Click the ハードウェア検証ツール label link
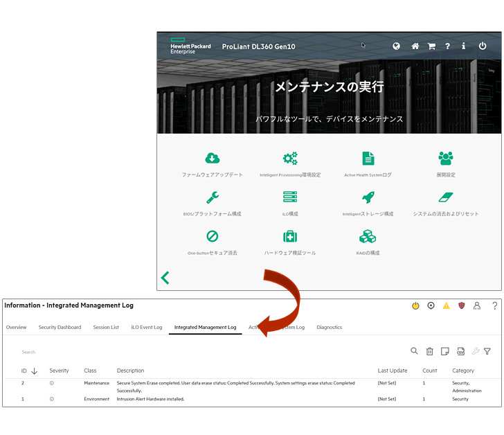 click(290, 253)
